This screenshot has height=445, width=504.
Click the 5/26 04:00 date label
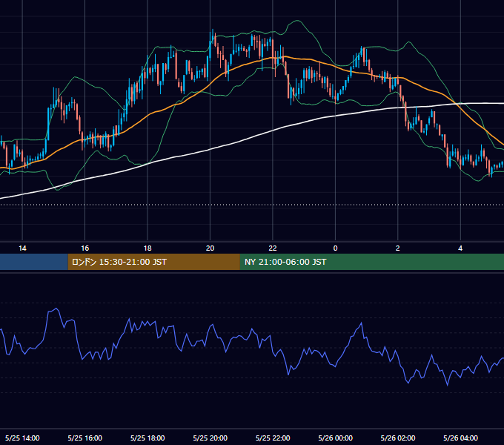(460, 438)
